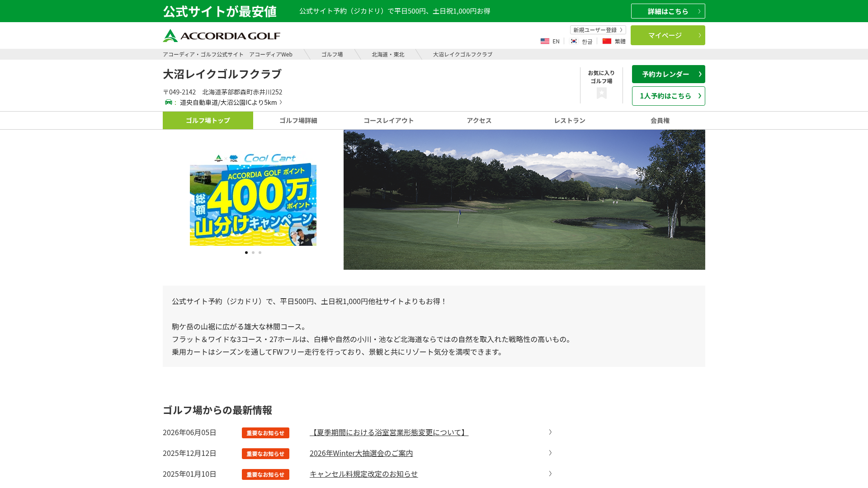Click the ゴルフ場 breadcrumb link

tap(332, 54)
